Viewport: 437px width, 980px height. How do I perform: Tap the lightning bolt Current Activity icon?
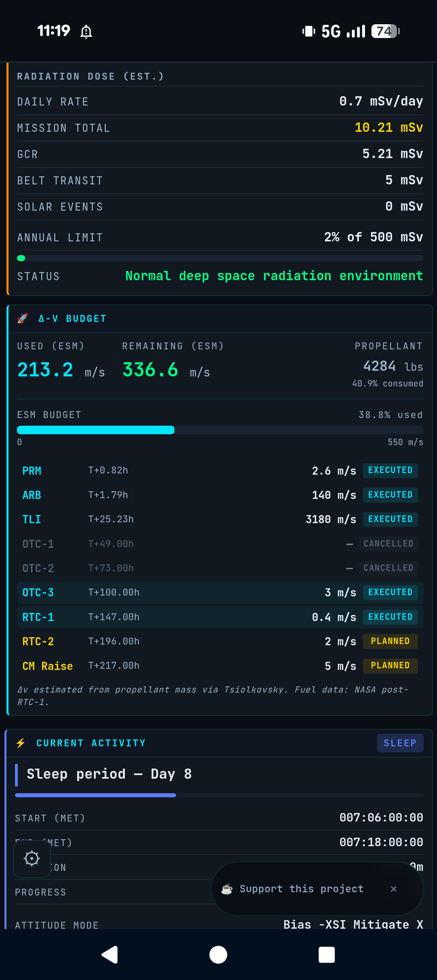coord(21,743)
